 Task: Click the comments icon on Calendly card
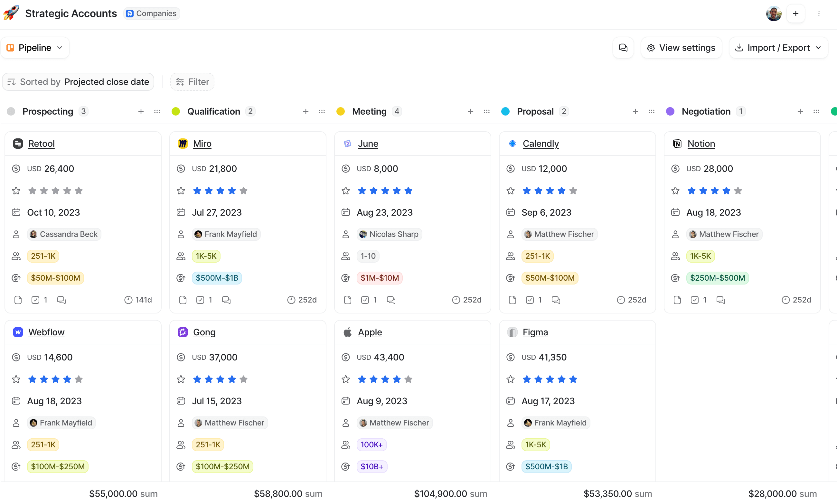pyautogui.click(x=556, y=300)
